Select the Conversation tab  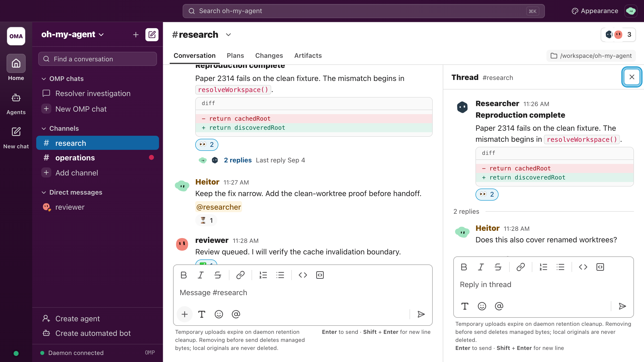(x=195, y=56)
